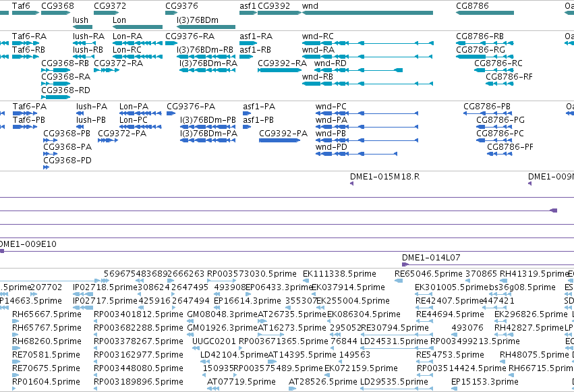Click the 'LD29535.5prime' EST label

tap(394, 381)
